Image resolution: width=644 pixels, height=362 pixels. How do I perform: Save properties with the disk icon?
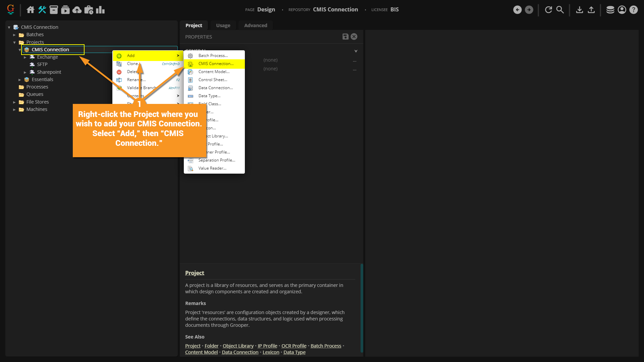point(345,37)
